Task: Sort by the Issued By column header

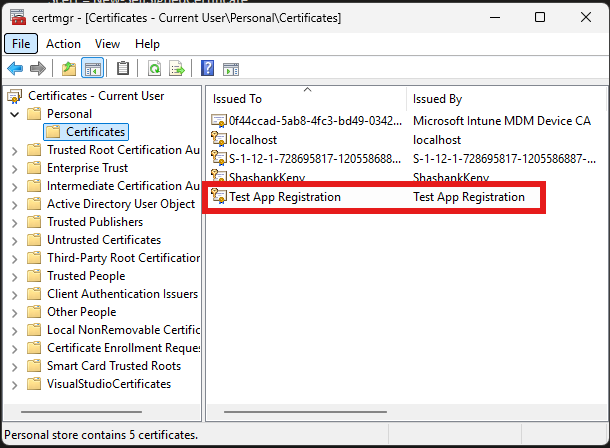Action: coord(506,99)
